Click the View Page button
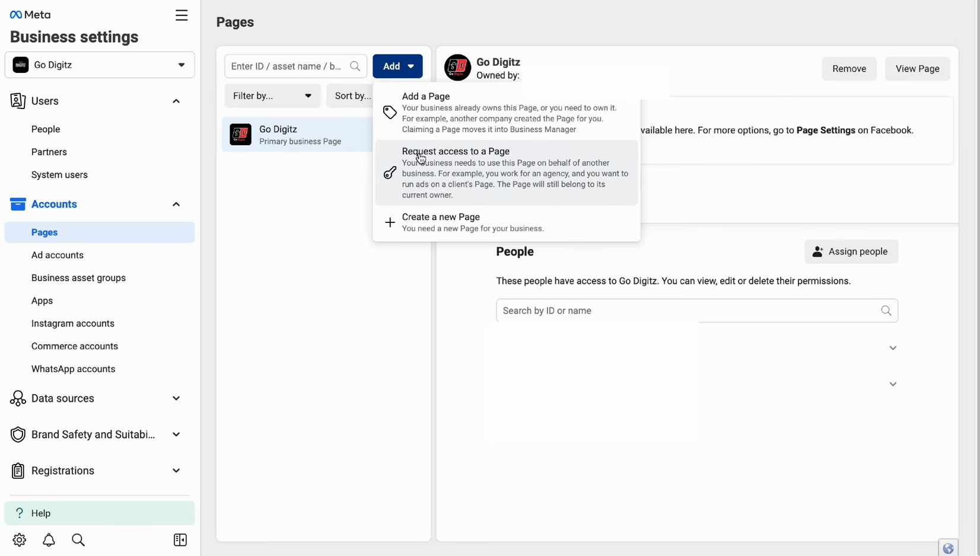This screenshot has width=980, height=556. [917, 69]
